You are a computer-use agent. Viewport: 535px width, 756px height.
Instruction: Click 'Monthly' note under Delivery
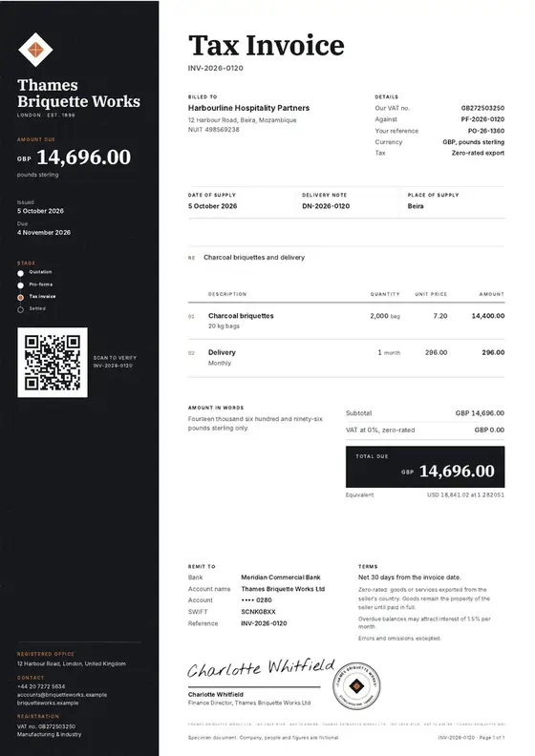pyautogui.click(x=220, y=363)
